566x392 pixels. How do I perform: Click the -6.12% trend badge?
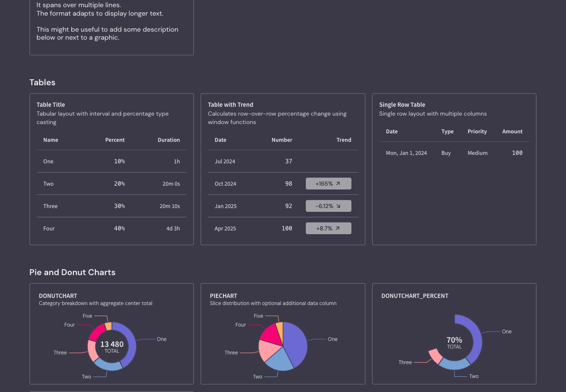click(x=329, y=206)
